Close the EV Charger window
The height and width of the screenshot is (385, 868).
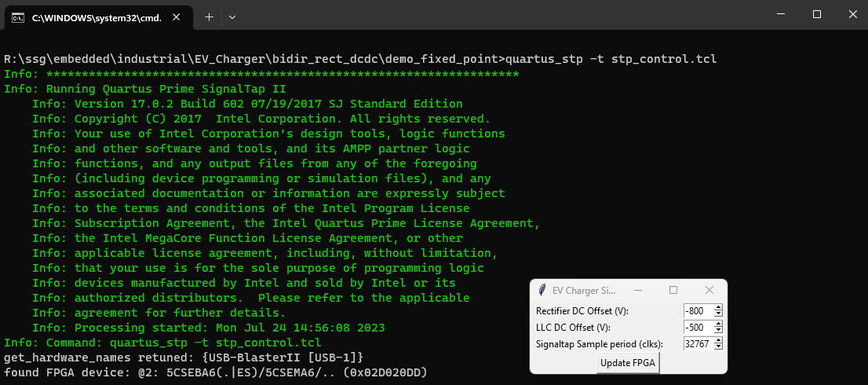point(709,290)
